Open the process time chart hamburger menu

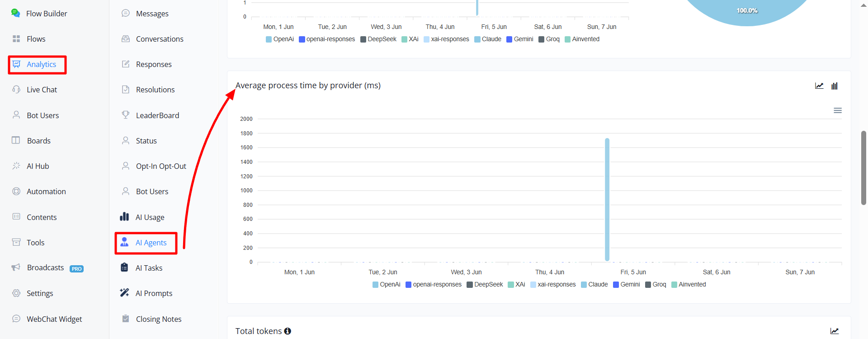coord(838,110)
